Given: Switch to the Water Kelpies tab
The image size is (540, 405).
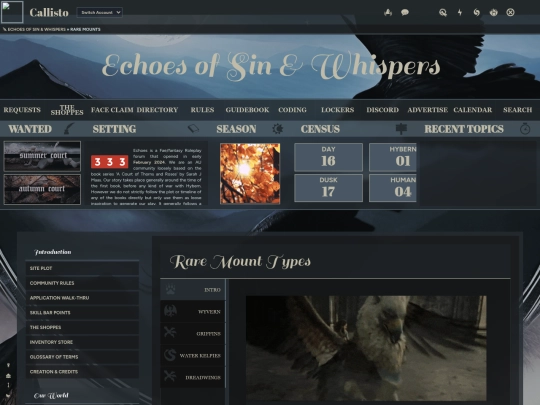Looking at the screenshot, I should pyautogui.click(x=193, y=355).
